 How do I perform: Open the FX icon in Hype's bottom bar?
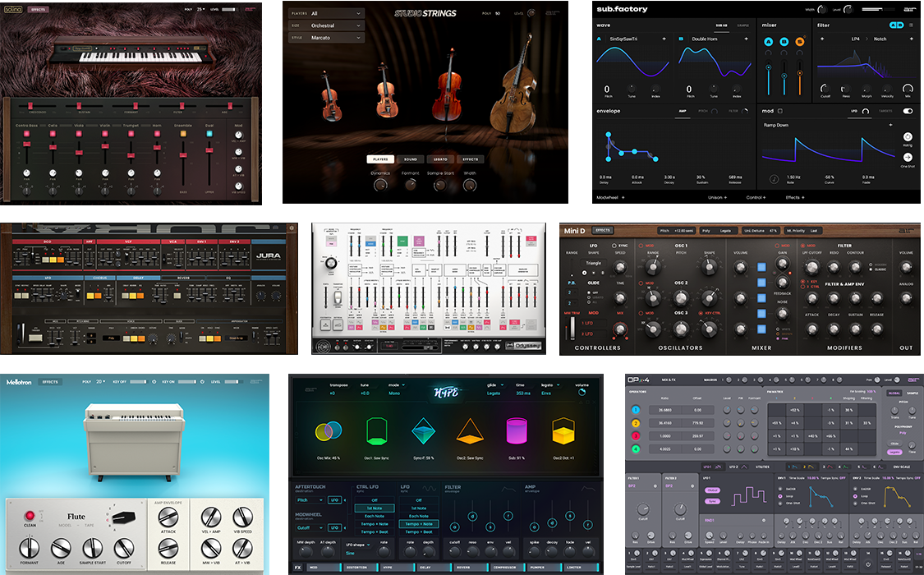298,568
